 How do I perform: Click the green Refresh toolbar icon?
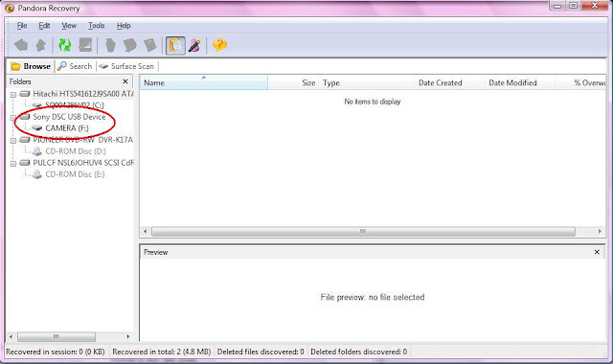[64, 45]
